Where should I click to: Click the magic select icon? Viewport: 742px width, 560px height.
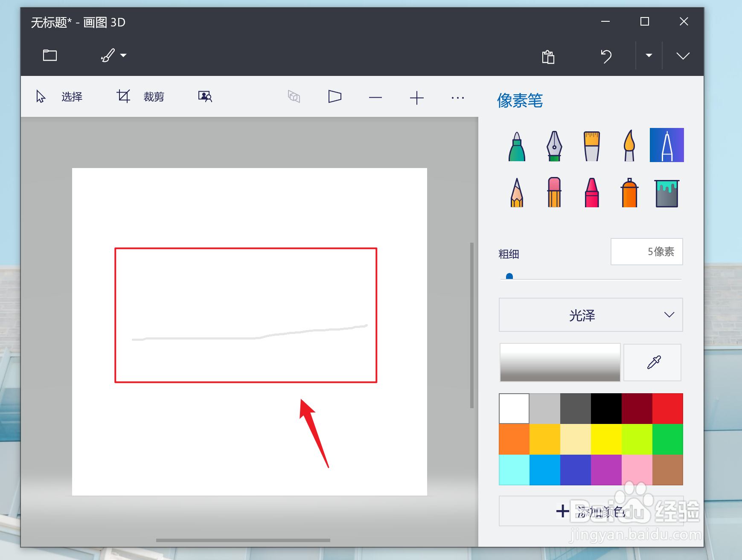(205, 96)
